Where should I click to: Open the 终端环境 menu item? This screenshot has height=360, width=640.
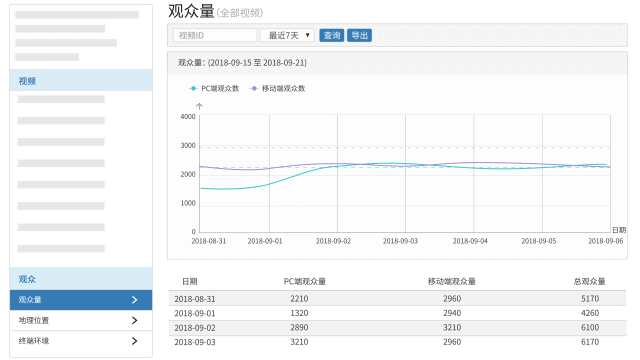81,341
